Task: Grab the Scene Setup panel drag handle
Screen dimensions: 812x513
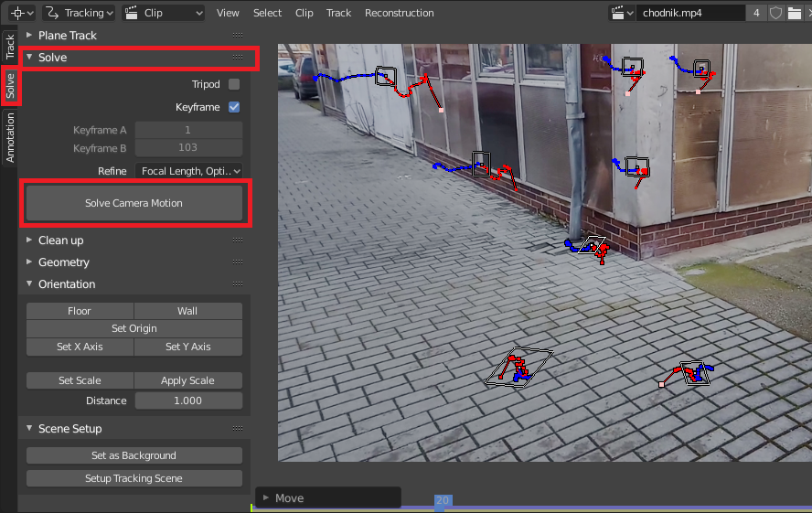Action: tap(238, 429)
